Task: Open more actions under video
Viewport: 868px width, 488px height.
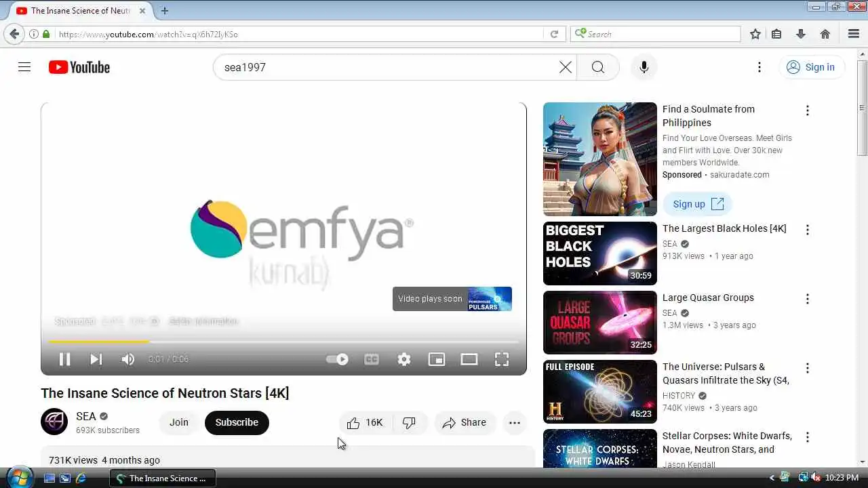Action: 515,423
